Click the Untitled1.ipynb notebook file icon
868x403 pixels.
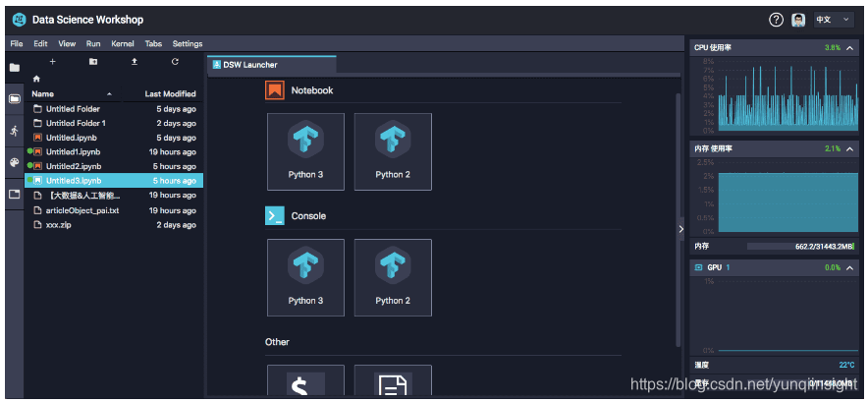point(37,152)
